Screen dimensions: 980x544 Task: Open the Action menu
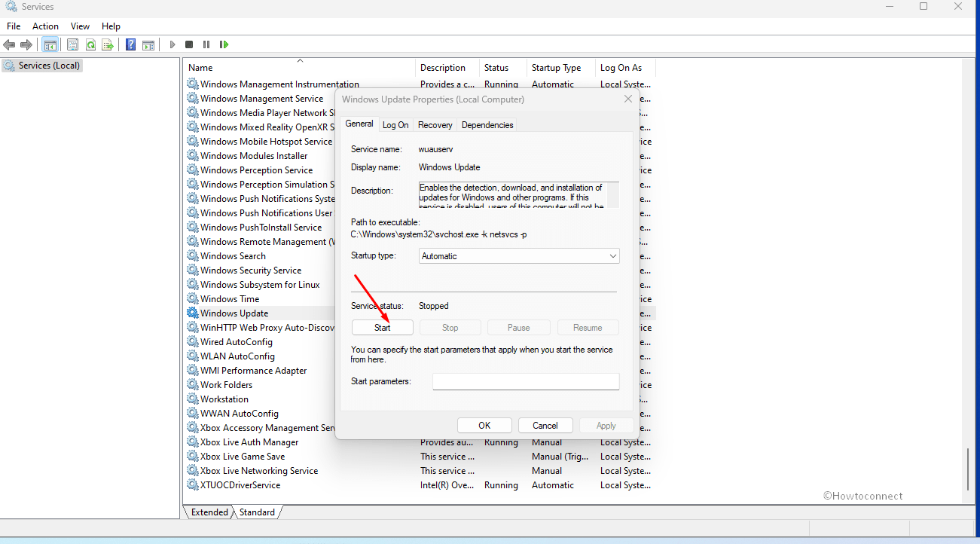pos(45,26)
